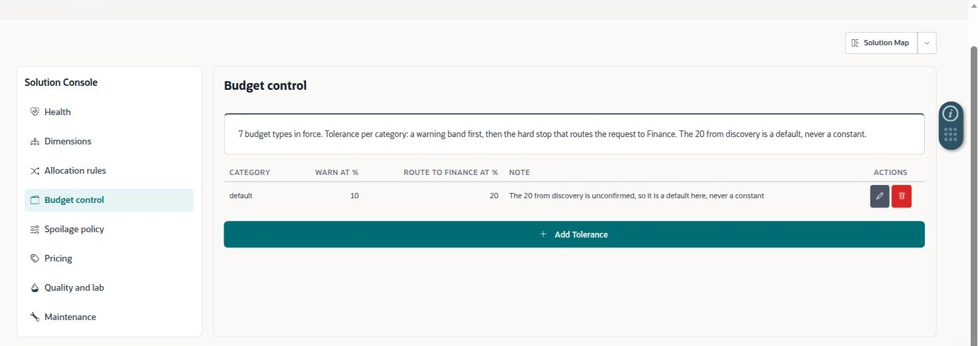Image resolution: width=980 pixels, height=346 pixels.
Task: Click the Maintenance wrench icon
Action: point(35,317)
